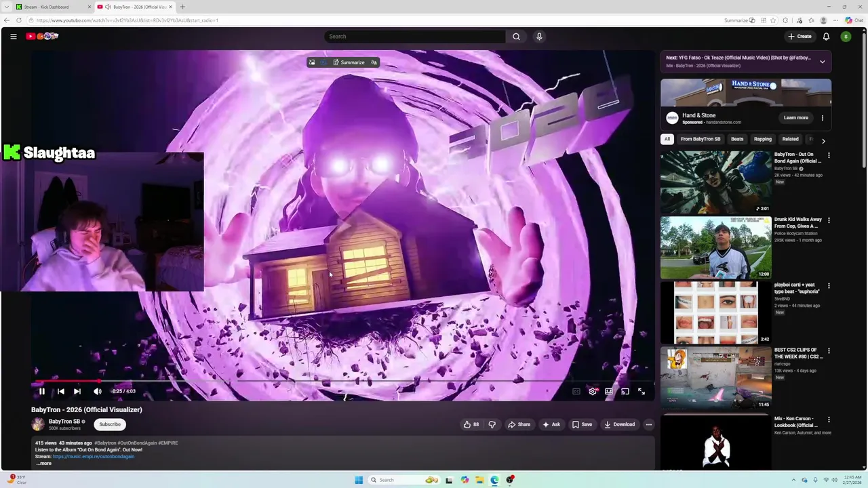The image size is (868, 488).
Task: Open a new browser tab
Action: (182, 7)
